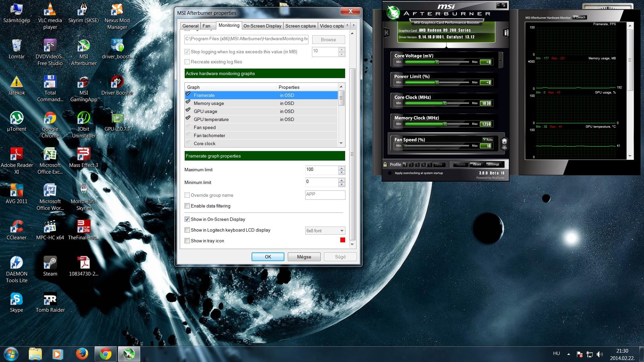Select the Monitoring tab

(x=229, y=25)
